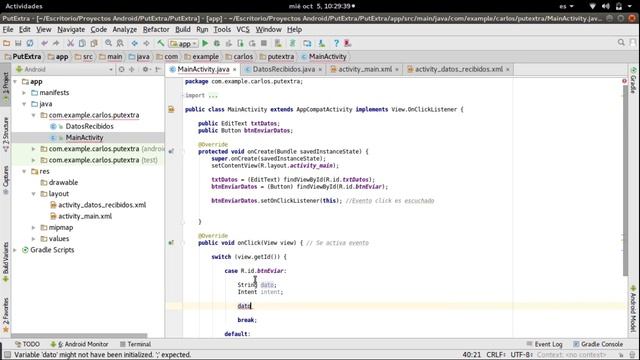Collapse the res folder
640x360 pixels.
tap(24, 171)
